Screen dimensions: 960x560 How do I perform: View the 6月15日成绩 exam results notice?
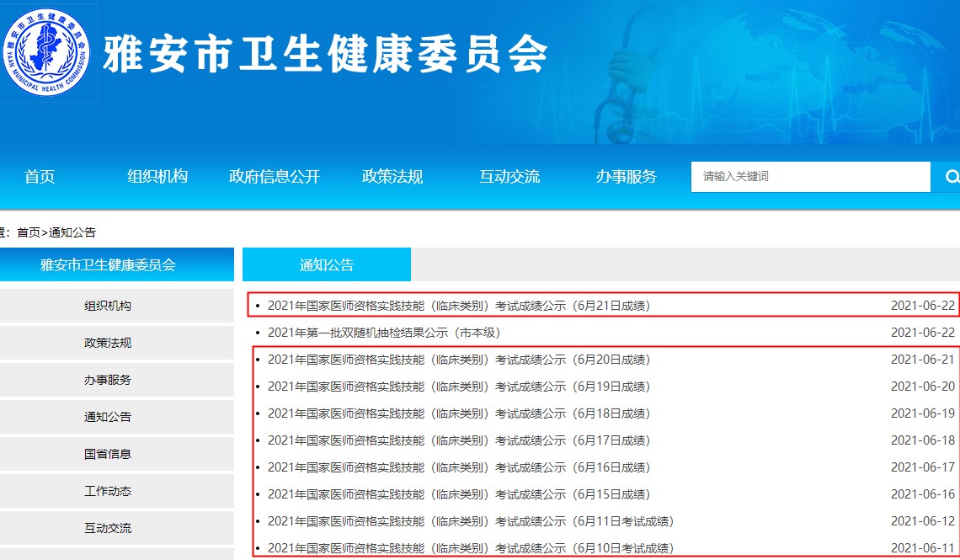[459, 494]
